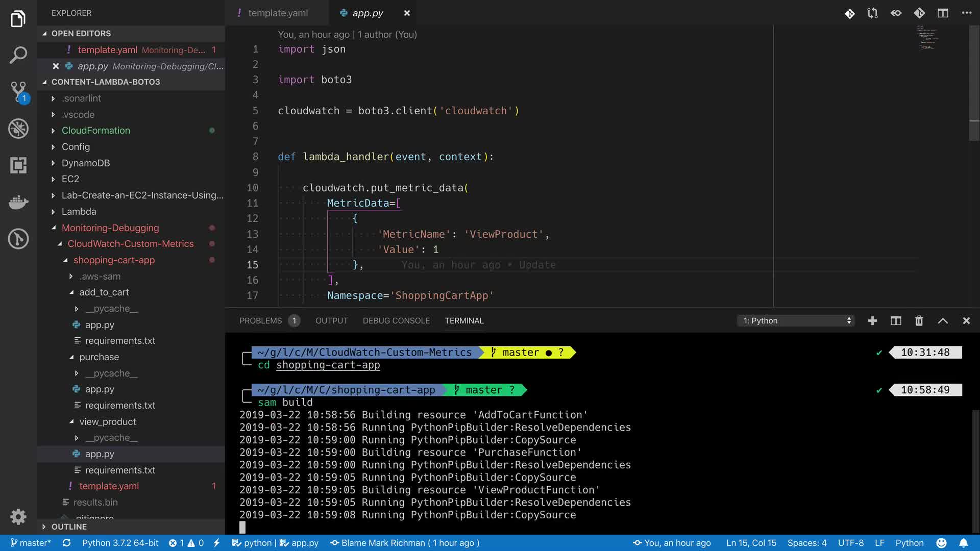
Task: Open the Search view in activity bar
Action: [18, 55]
